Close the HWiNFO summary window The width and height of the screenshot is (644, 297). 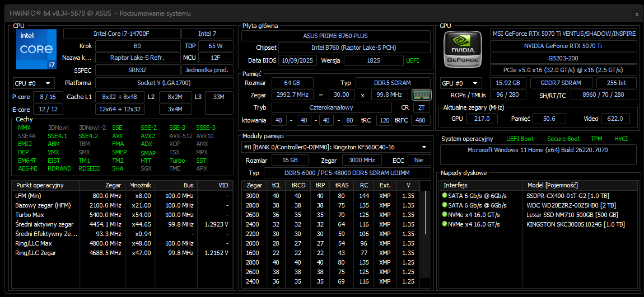(x=636, y=13)
